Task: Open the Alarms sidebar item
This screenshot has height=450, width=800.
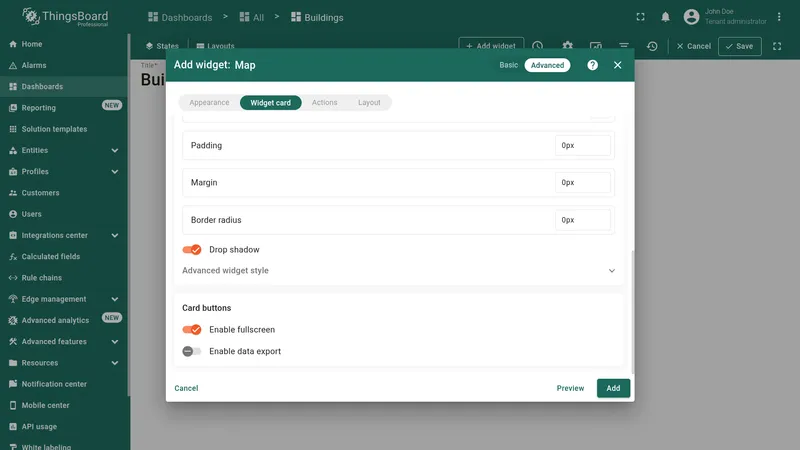Action: point(34,65)
